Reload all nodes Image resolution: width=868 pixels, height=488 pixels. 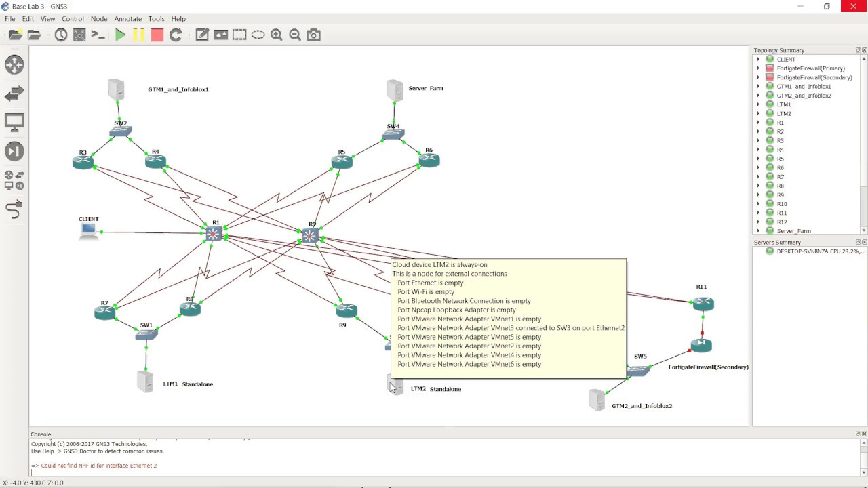pos(176,35)
